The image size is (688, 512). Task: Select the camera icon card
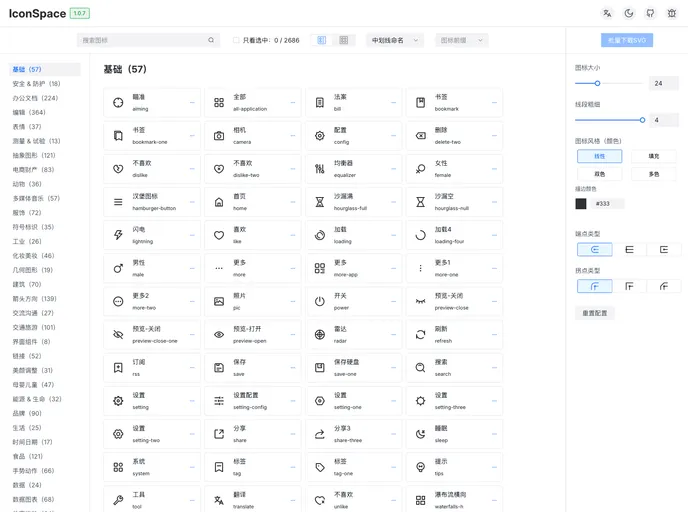click(253, 136)
